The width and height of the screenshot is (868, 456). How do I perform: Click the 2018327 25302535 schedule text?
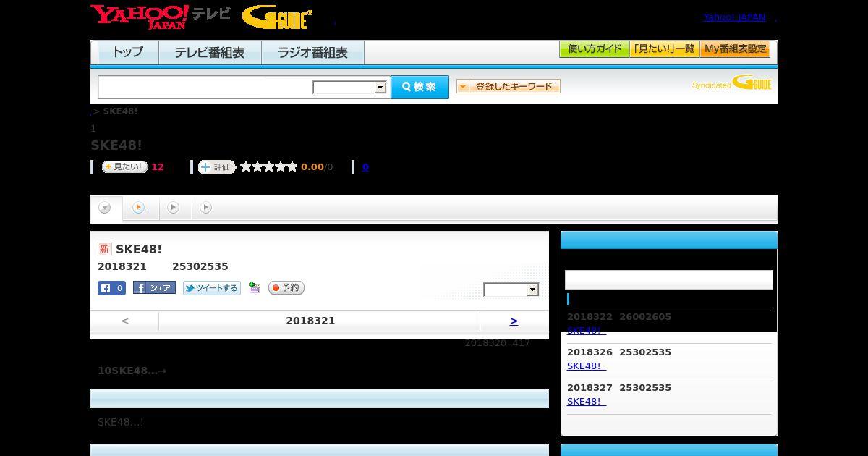point(619,388)
